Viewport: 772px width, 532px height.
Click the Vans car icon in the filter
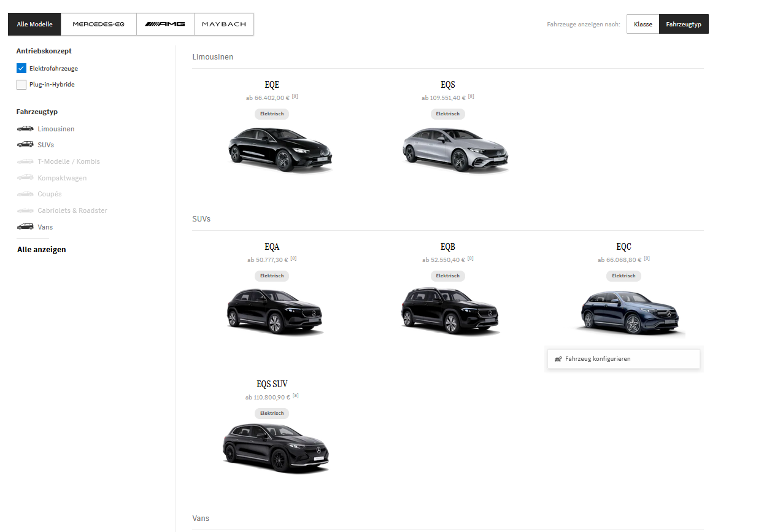click(25, 227)
